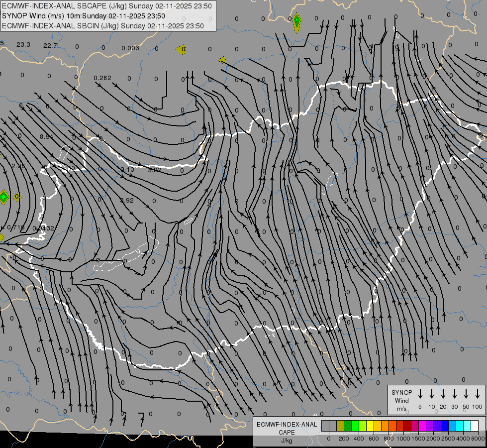Click the 400 label on CAPE scale
Image resolution: width=487 pixels, height=448 pixels.
[359, 439]
